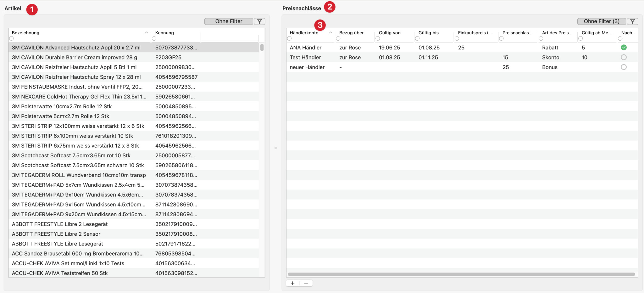Open the Ohne Filter dropdown in Artikel

click(229, 21)
